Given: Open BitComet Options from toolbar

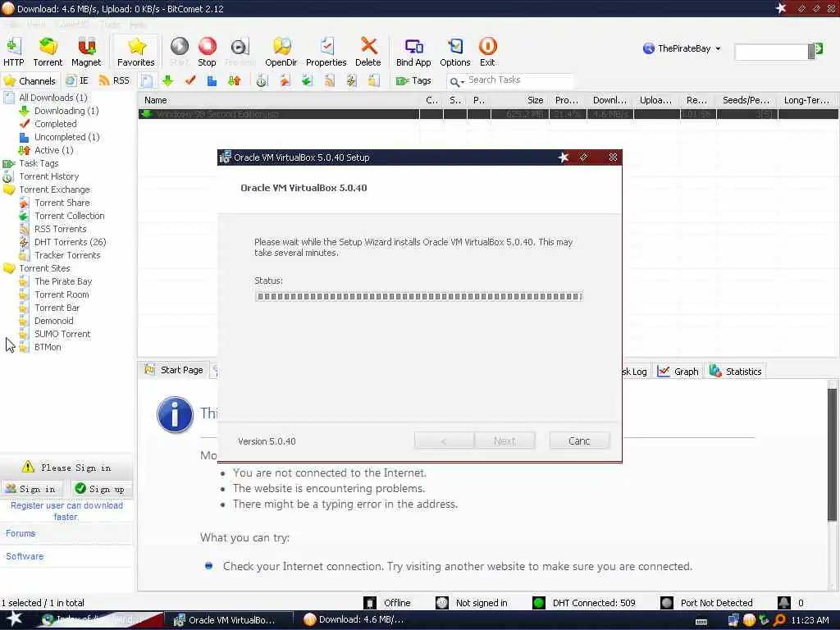Looking at the screenshot, I should (454, 52).
